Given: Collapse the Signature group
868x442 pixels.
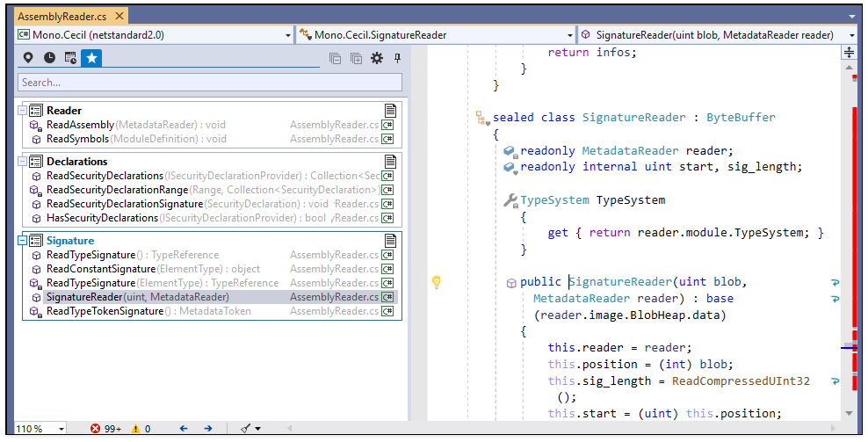Looking at the screenshot, I should pos(24,241).
